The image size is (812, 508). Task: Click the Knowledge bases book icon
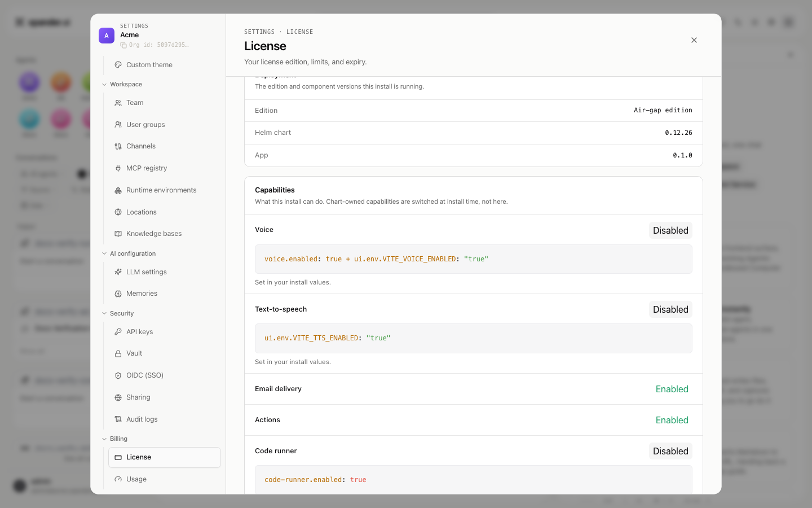tap(118, 234)
